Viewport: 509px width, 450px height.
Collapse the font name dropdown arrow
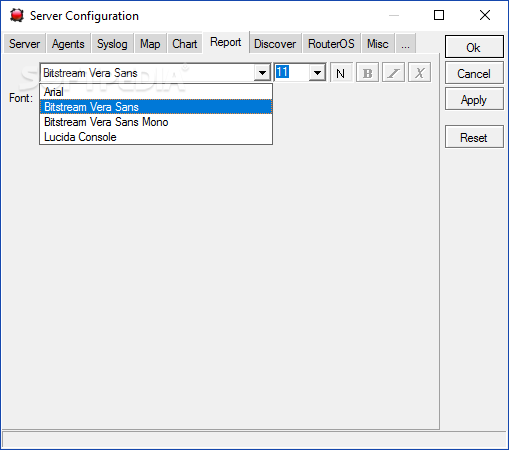tap(262, 72)
